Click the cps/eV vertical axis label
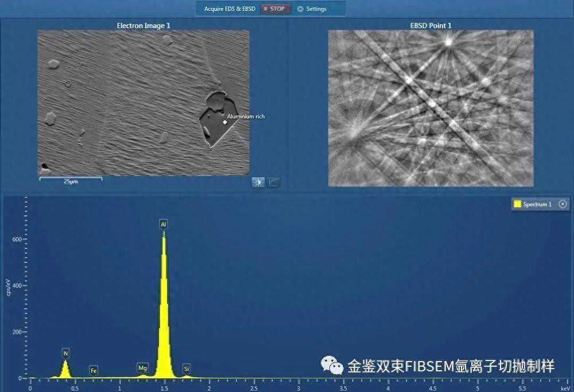Screen dimensions: 574x392 tap(9, 291)
